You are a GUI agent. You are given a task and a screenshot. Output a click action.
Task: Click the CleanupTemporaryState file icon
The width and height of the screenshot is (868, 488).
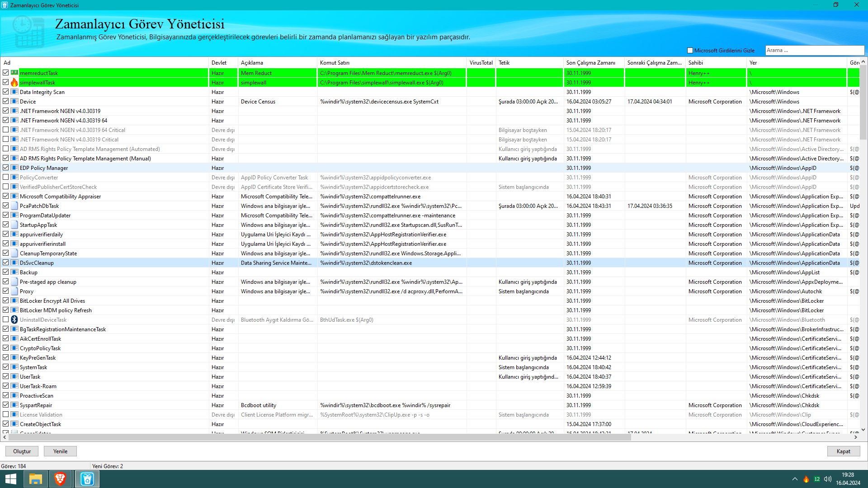(x=14, y=253)
